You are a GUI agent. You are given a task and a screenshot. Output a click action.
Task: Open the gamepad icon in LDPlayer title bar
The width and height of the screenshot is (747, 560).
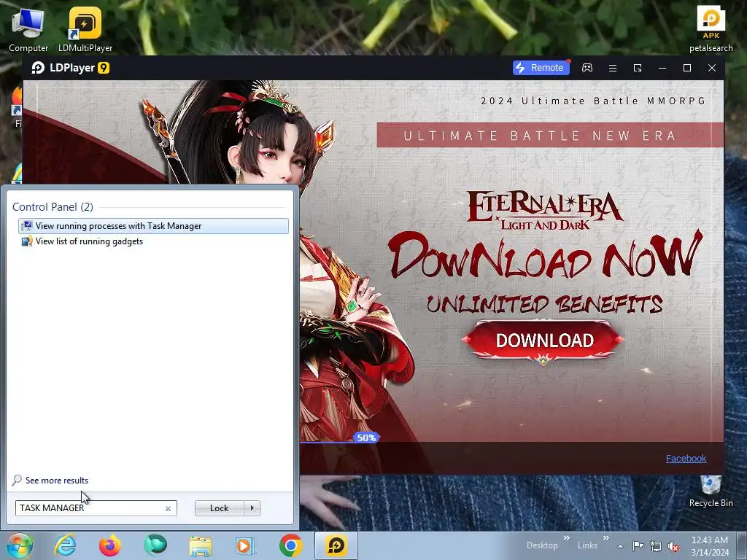pos(587,68)
